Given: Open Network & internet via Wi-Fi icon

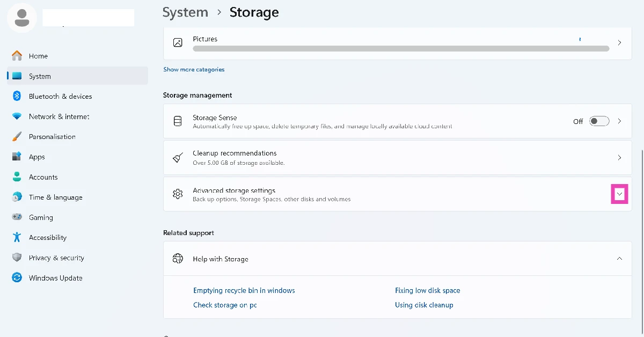Looking at the screenshot, I should click(x=17, y=116).
